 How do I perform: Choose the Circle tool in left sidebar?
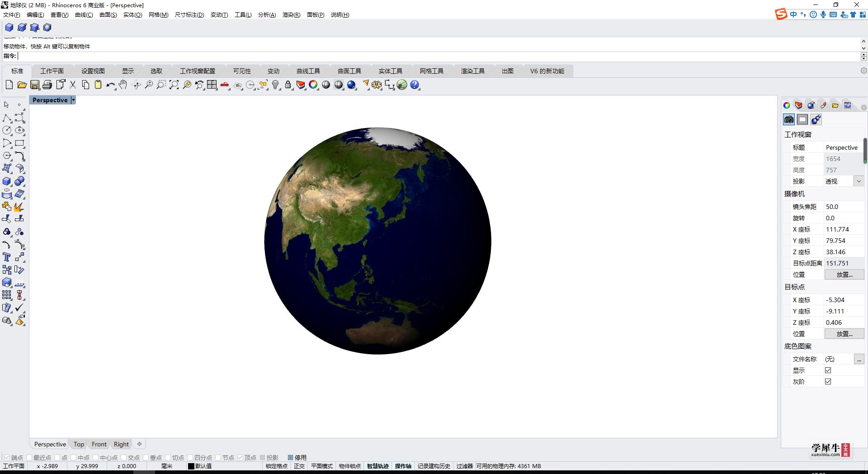(x=7, y=130)
